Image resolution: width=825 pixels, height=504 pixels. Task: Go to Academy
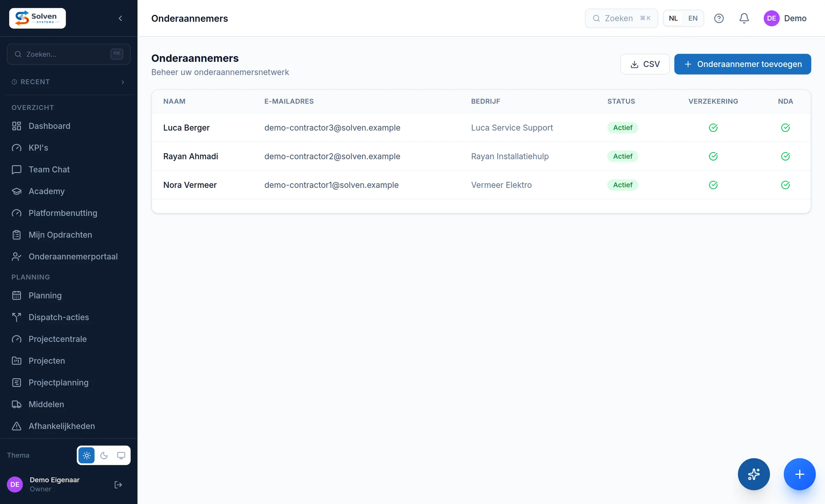coord(69,191)
